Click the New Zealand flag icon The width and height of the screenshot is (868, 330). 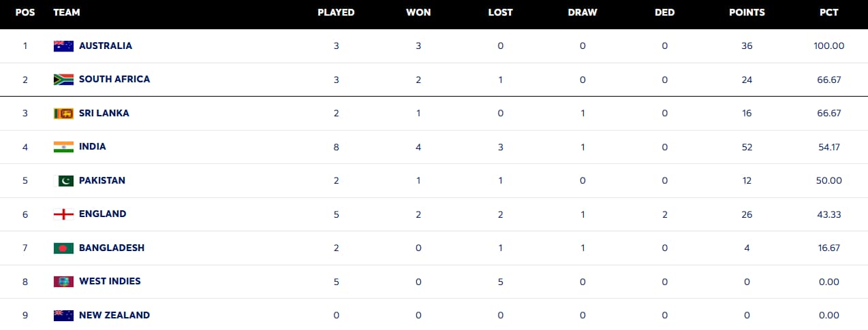(63, 316)
